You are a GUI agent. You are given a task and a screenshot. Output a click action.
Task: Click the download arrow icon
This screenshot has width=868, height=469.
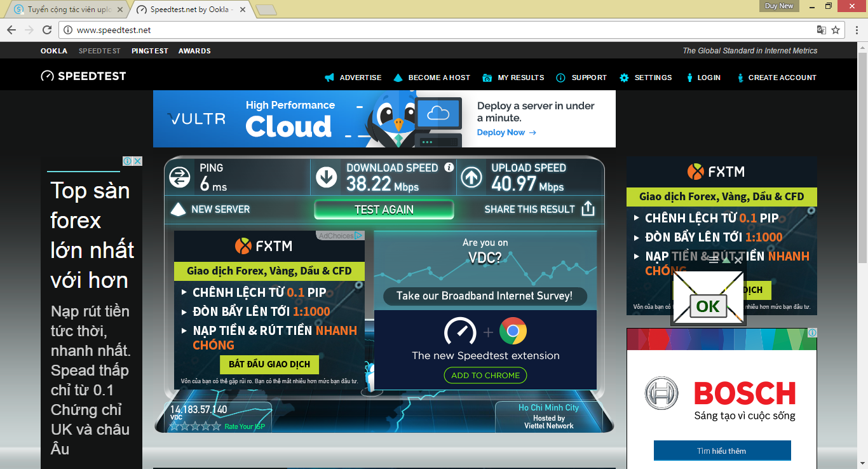(x=327, y=177)
